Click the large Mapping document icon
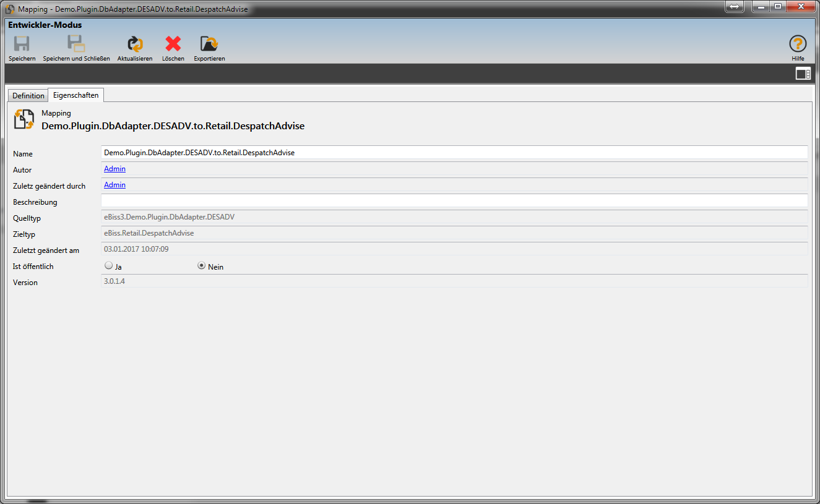Image resolution: width=820 pixels, height=504 pixels. (24, 119)
